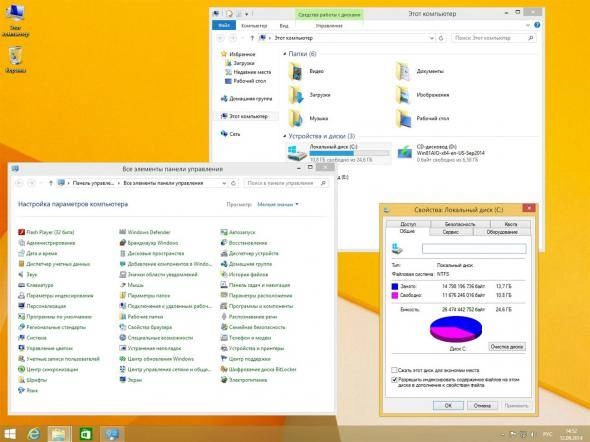The image size is (590, 442).
Task: Click OK in disk properties dialog
Action: click(x=448, y=406)
